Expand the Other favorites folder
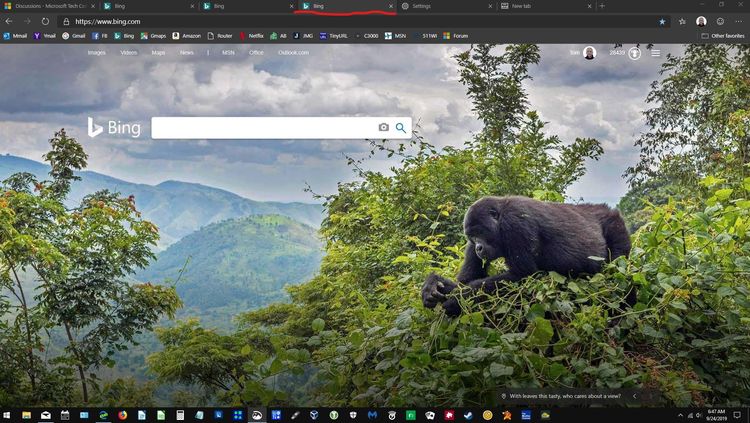 coord(723,36)
